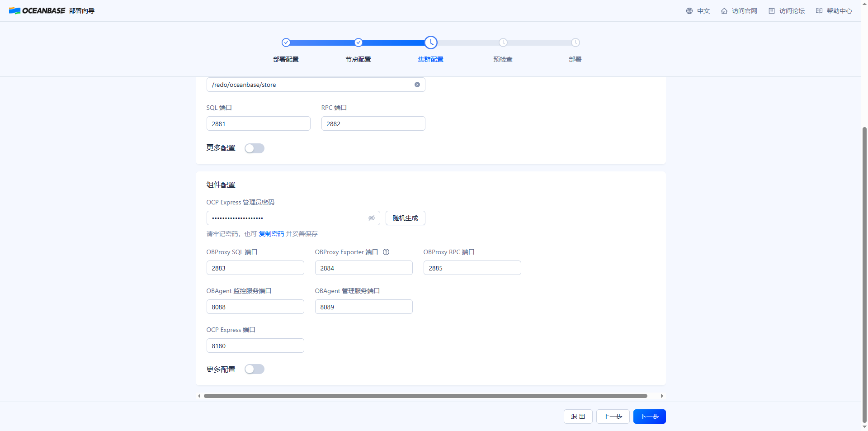This screenshot has height=431, width=868.
Task: Click the 预检查 step clock icon
Action: (x=503, y=43)
